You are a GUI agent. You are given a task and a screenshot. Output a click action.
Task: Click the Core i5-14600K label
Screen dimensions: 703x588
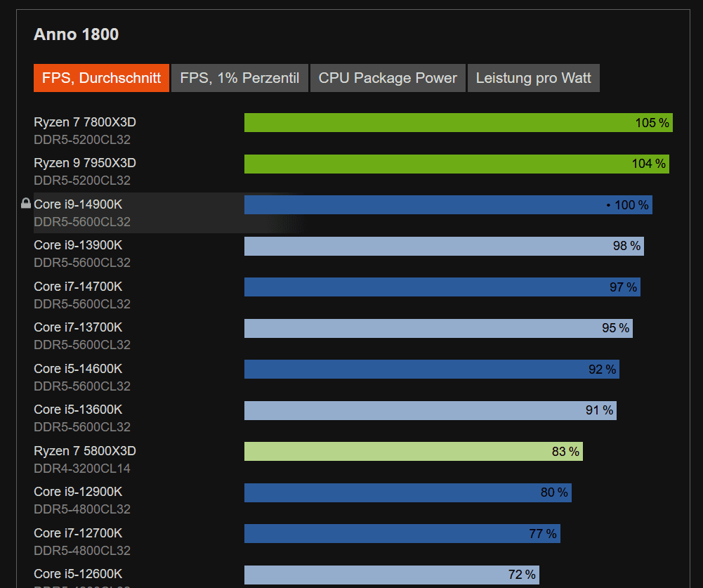point(78,368)
